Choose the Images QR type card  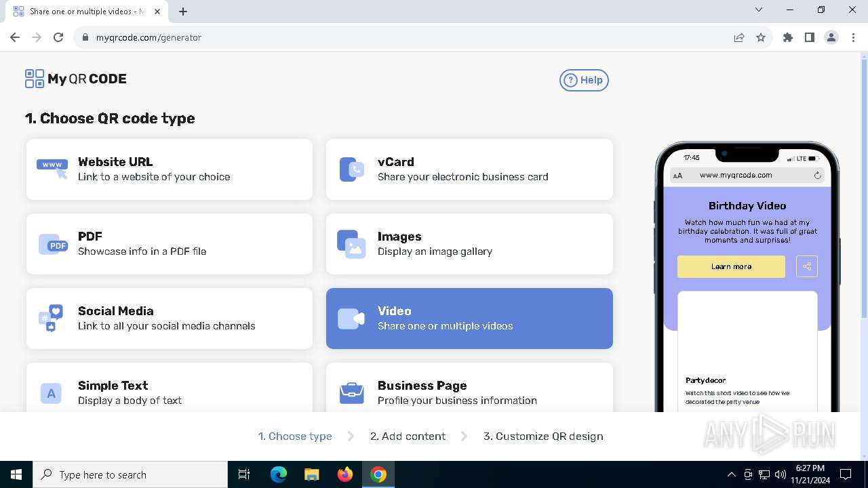469,244
